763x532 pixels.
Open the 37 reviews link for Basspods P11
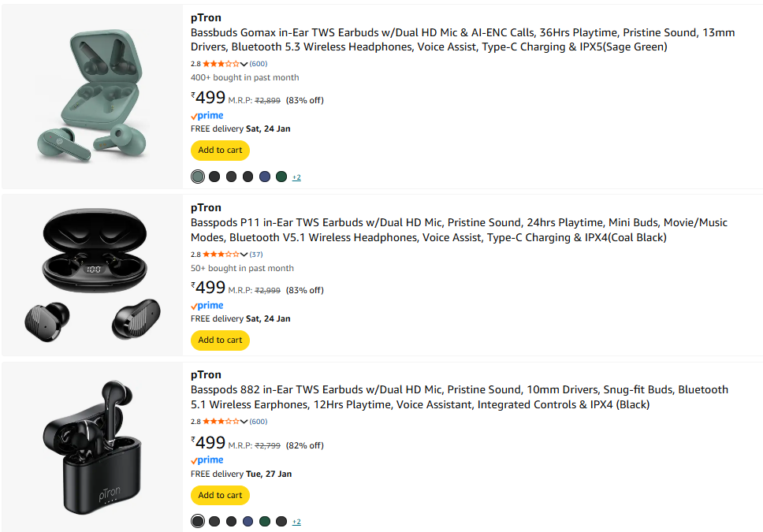pyautogui.click(x=256, y=255)
